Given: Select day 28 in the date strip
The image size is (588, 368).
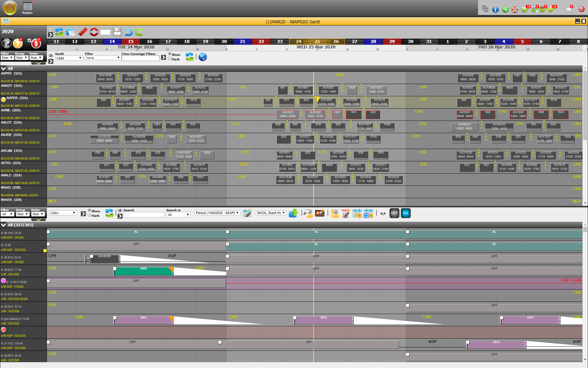Looking at the screenshot, I should pyautogui.click(x=373, y=41).
